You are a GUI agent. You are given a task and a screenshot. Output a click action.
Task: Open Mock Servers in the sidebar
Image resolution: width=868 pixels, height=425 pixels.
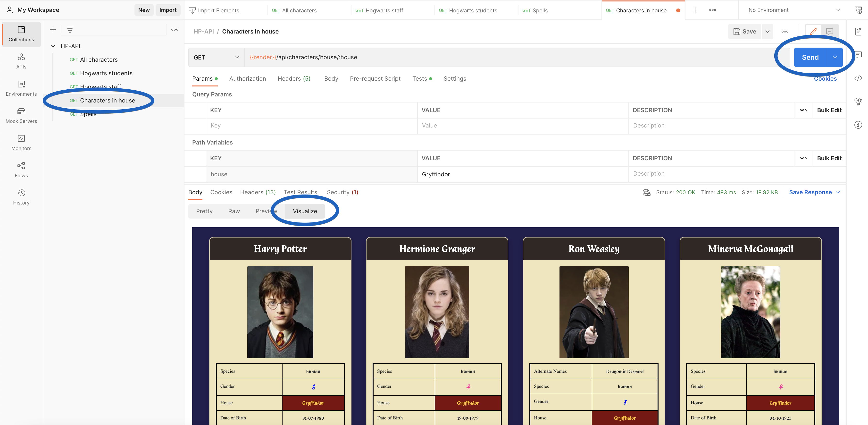pos(21,116)
